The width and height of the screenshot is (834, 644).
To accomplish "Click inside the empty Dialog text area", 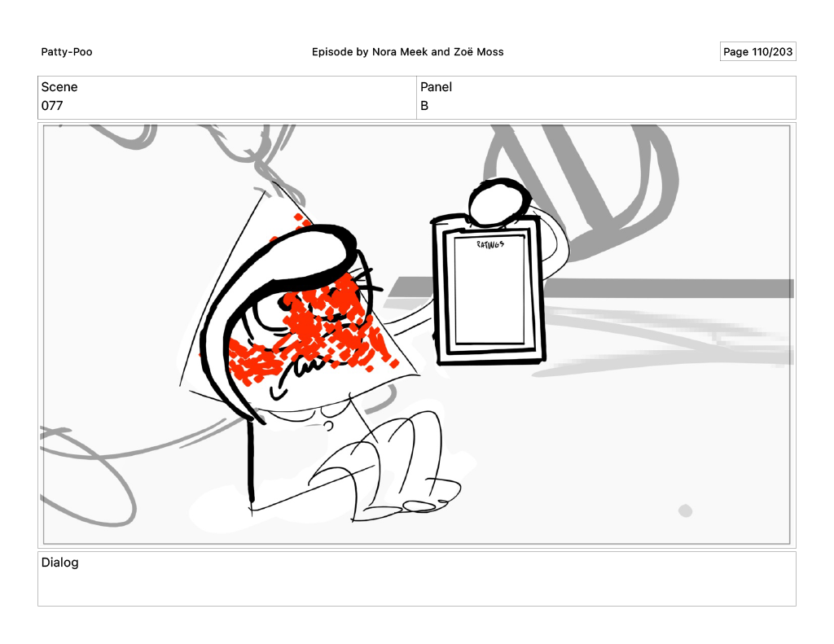I will coord(416,586).
